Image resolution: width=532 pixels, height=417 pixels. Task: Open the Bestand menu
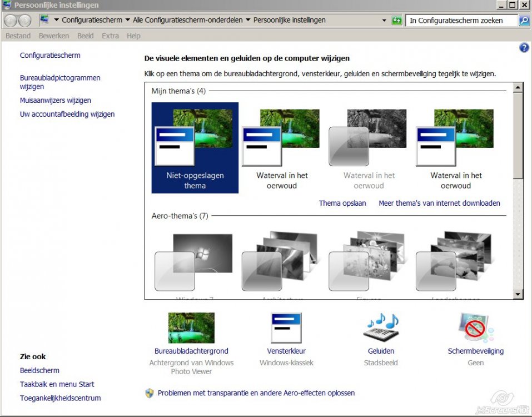[x=18, y=36]
